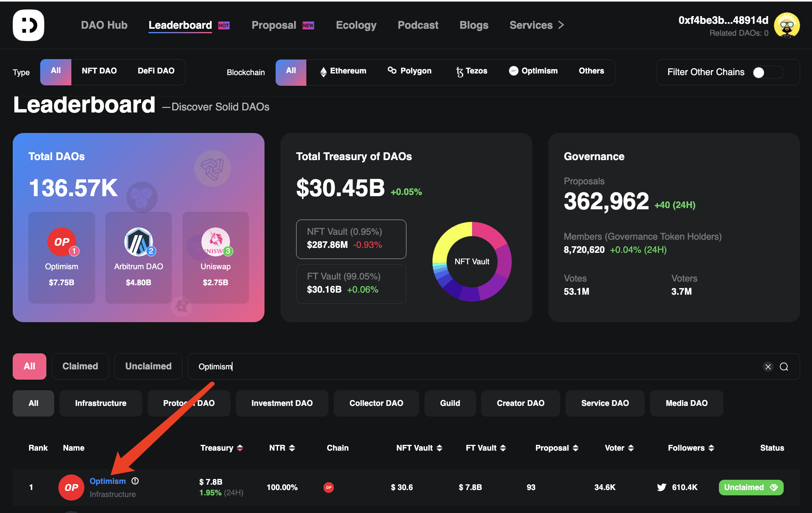Click Twitter bird icon in Followers column
Viewport: 812px width, 513px height.
point(661,487)
